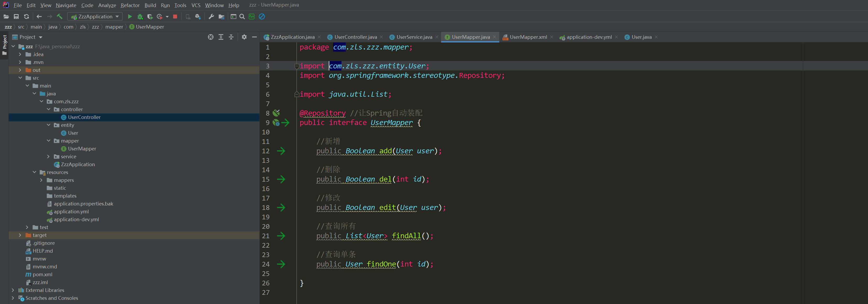Click the mapper breadcrumb in navigation bar
Screen dimensions: 868x304
tap(114, 27)
